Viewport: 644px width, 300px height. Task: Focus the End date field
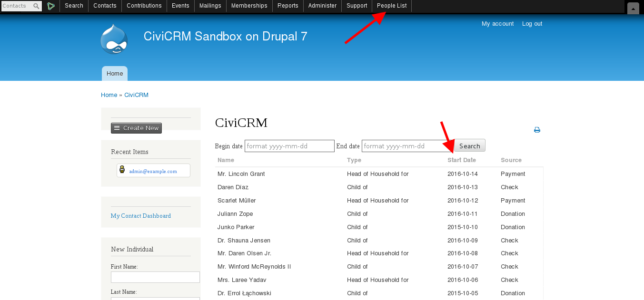(x=407, y=146)
